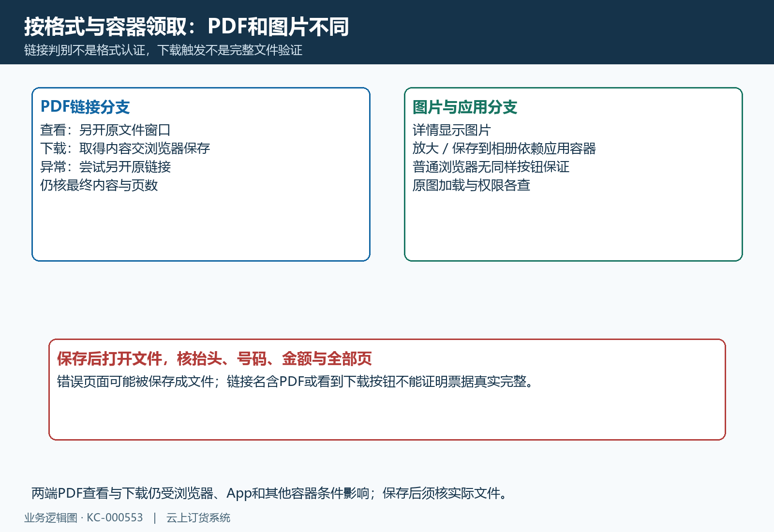Select line 异常:尝试另开原链接
The width and height of the screenshot is (774, 532).
(x=105, y=167)
